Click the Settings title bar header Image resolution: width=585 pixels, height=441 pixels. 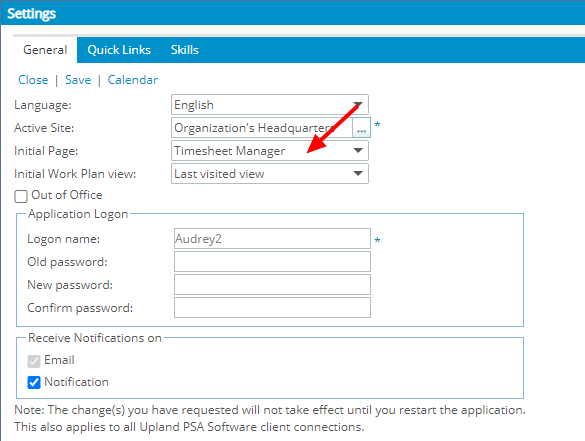292,13
